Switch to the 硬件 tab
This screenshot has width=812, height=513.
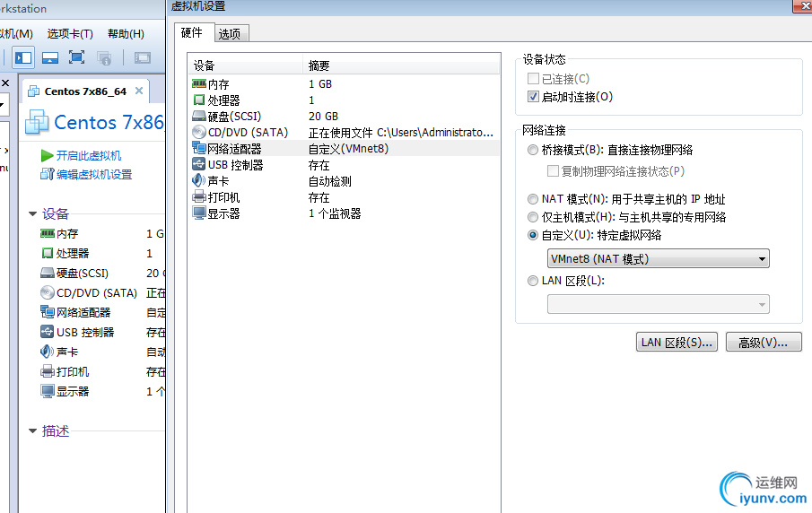(x=192, y=32)
